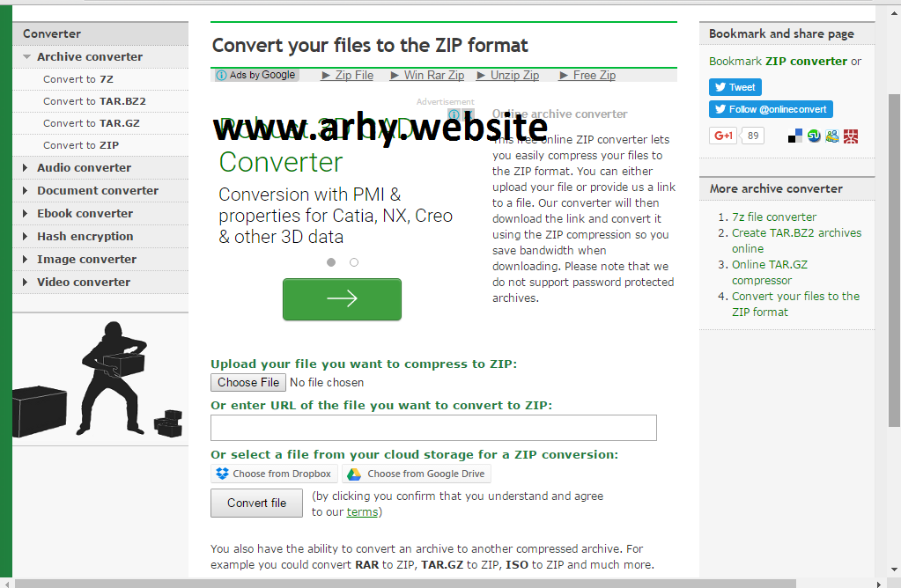Click the Dropbox icon in Choose from Dropbox
Viewport: 901px width, 588px height.
point(222,474)
